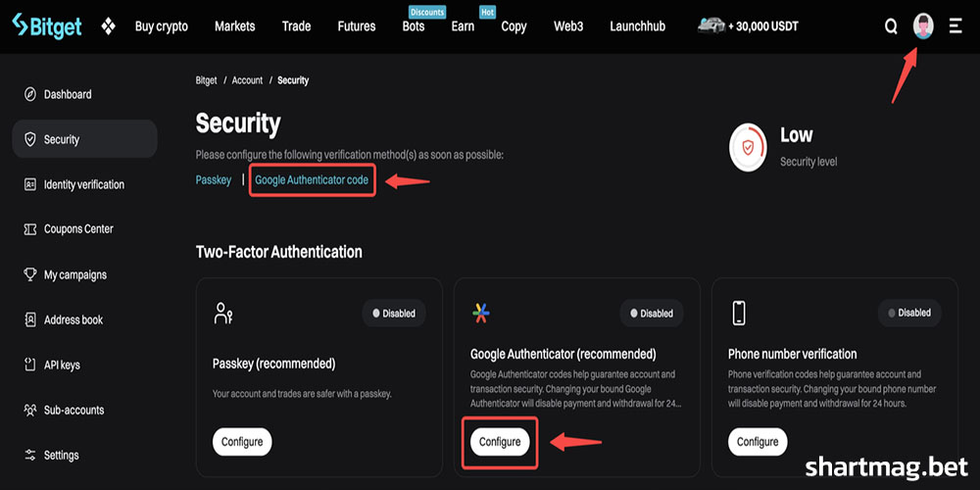
Task: Click the Google Authenticator code link
Action: coord(312,180)
